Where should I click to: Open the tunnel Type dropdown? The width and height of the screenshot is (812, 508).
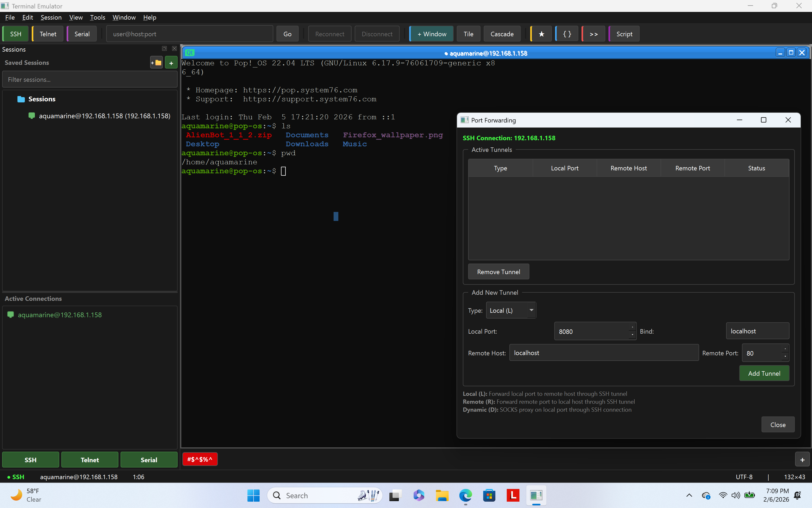pos(511,310)
